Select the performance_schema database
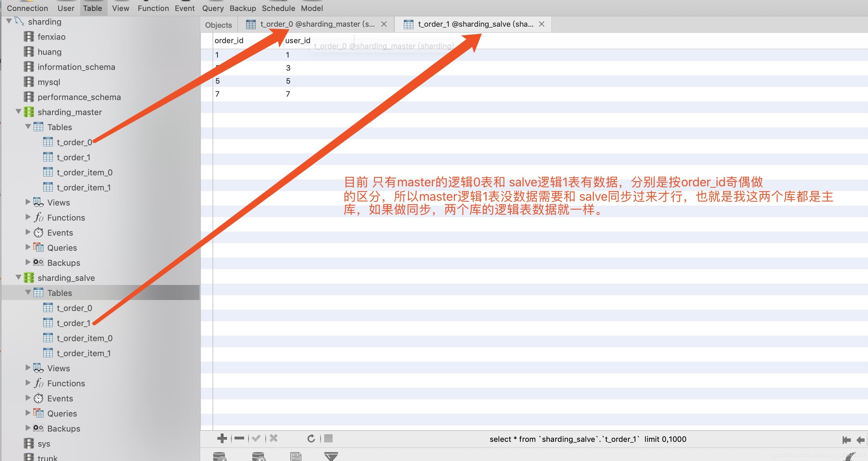The width and height of the screenshot is (868, 461). tap(79, 97)
